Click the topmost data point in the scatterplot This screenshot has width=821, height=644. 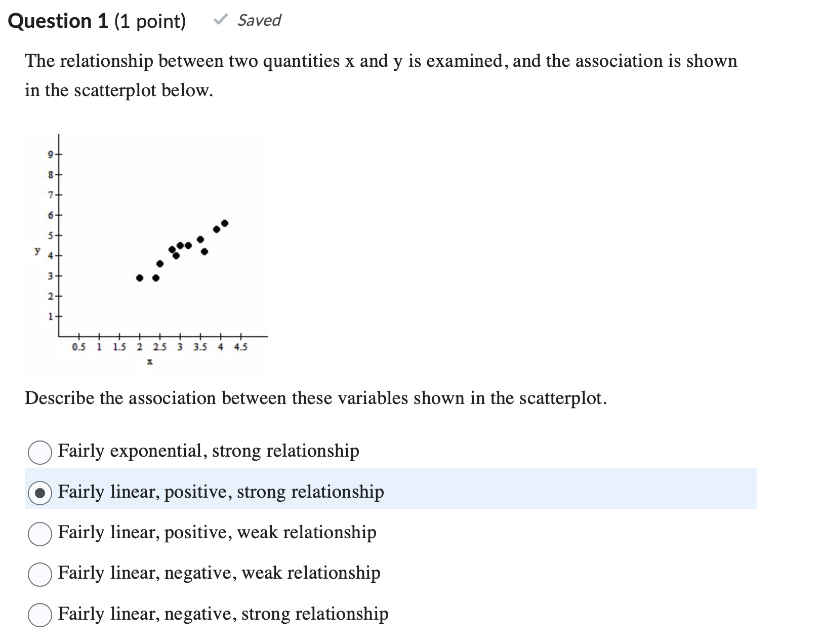pyautogui.click(x=225, y=222)
